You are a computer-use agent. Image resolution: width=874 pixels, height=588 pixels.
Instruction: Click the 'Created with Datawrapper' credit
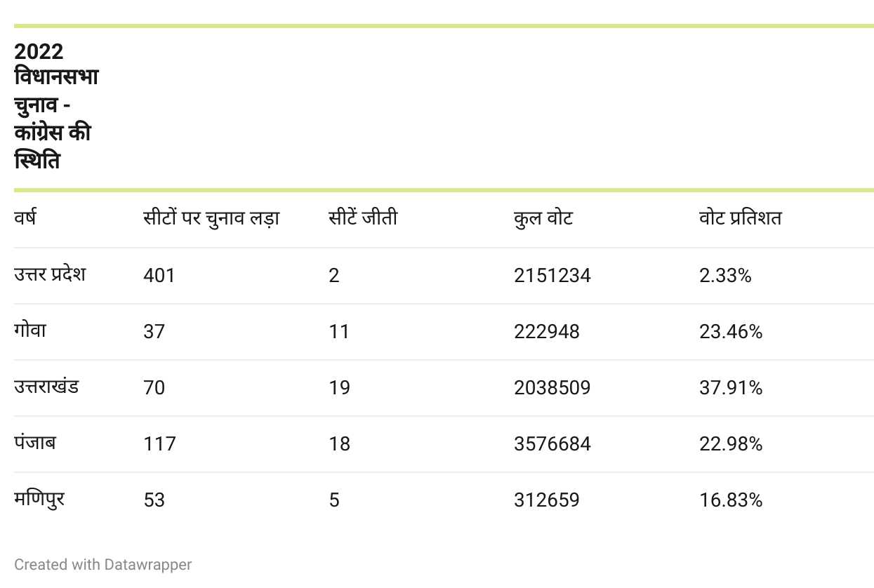click(102, 564)
